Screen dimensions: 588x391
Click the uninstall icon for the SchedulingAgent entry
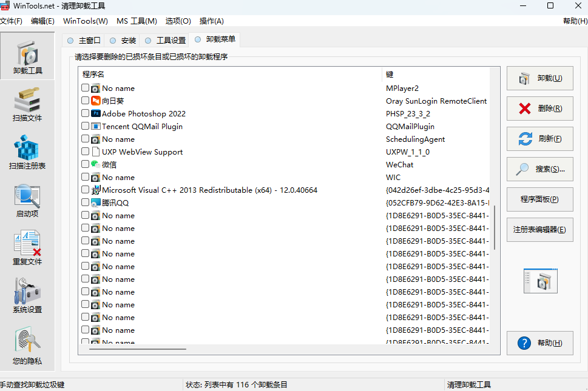(96, 139)
